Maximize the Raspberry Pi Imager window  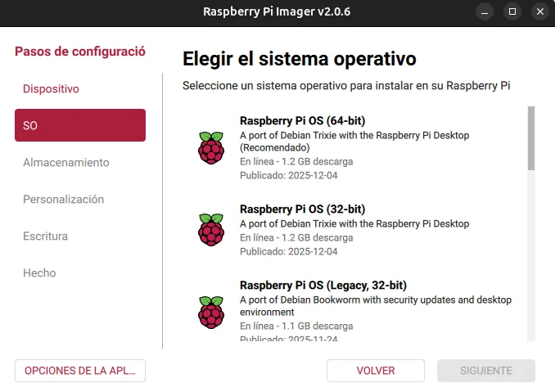(x=512, y=11)
